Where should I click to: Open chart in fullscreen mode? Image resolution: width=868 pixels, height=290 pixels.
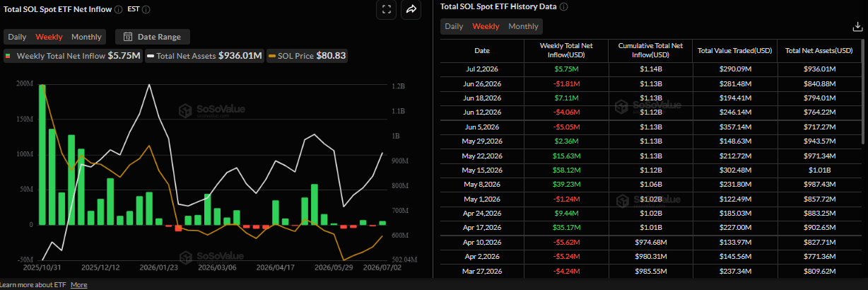click(386, 9)
